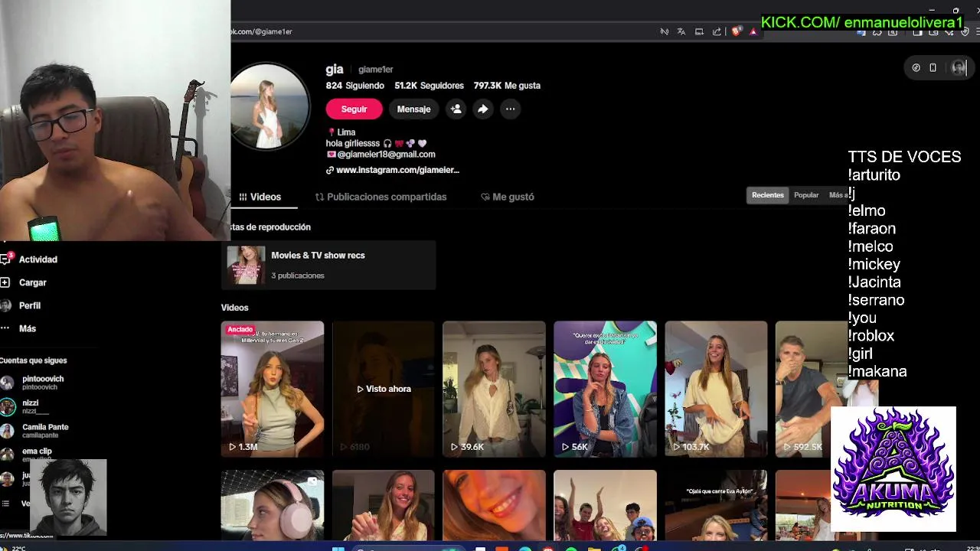Open the Movies & TV show recs playlist
980x551 pixels.
[x=328, y=265]
